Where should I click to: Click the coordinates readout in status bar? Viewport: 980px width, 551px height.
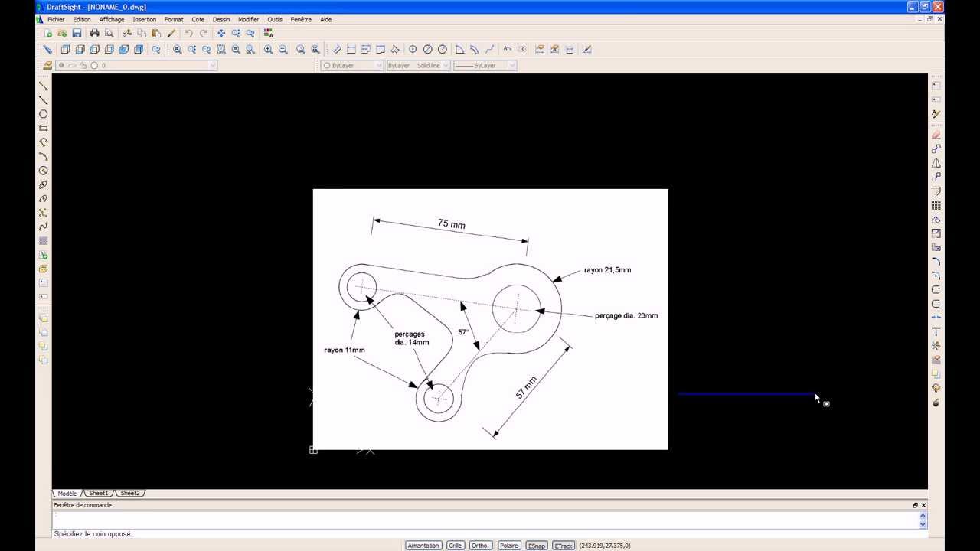pos(605,546)
